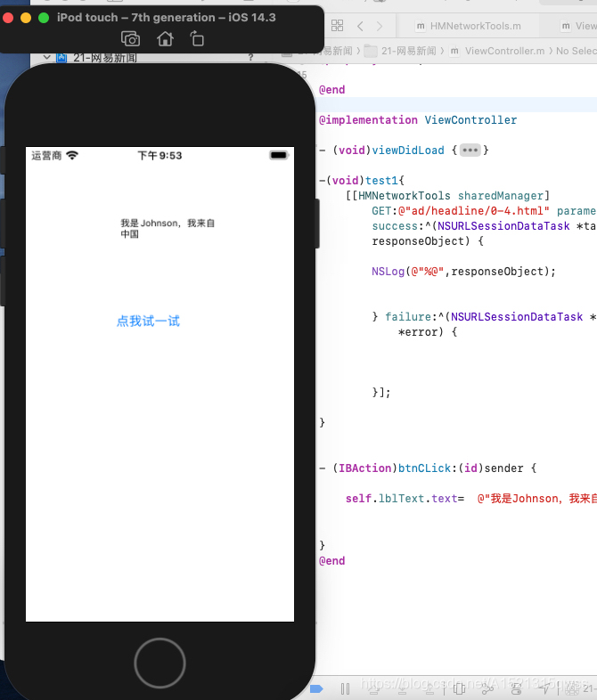Open the No Selection breadcrumb menu
The image size is (597, 700).
click(576, 51)
